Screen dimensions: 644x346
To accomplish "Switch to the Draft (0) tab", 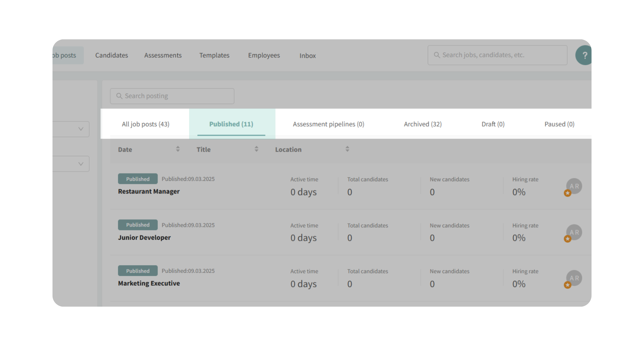I will [493, 124].
